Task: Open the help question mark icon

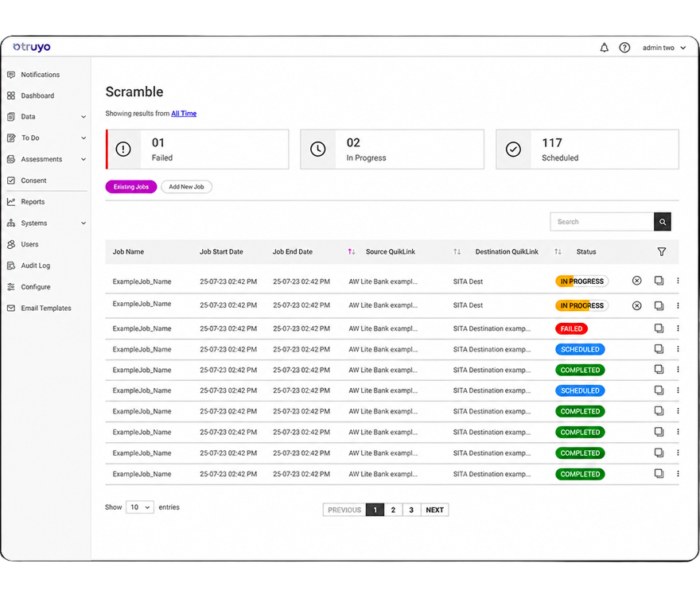Action: tap(624, 47)
